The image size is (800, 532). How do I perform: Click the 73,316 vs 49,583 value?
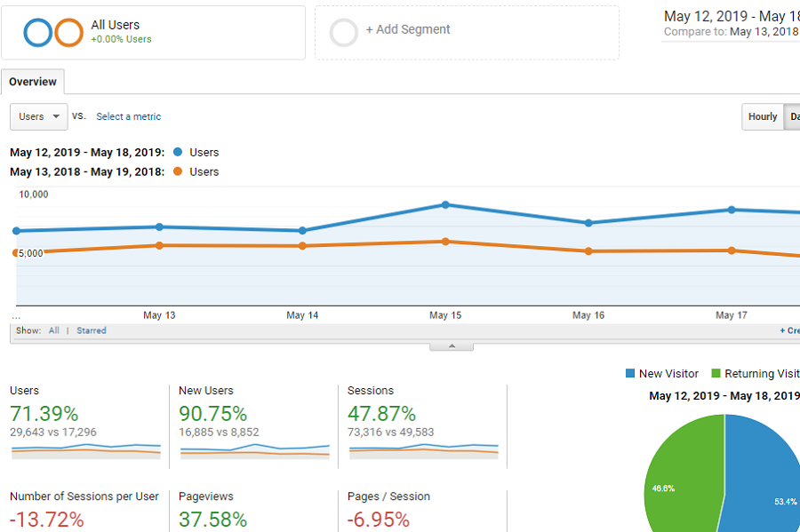click(391, 433)
